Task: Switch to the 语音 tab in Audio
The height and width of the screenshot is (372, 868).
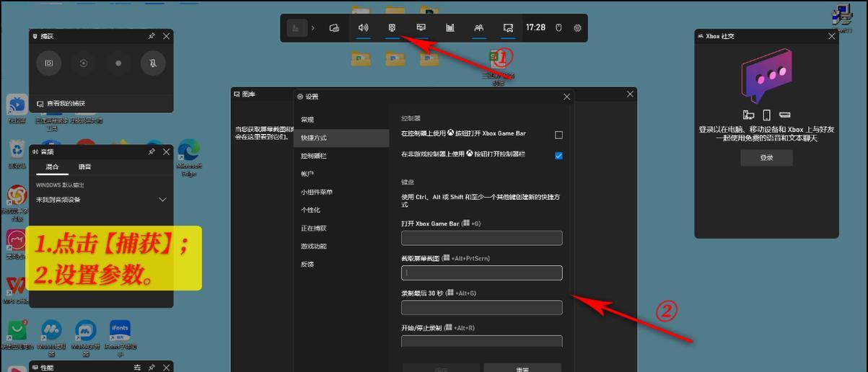Action: (84, 167)
